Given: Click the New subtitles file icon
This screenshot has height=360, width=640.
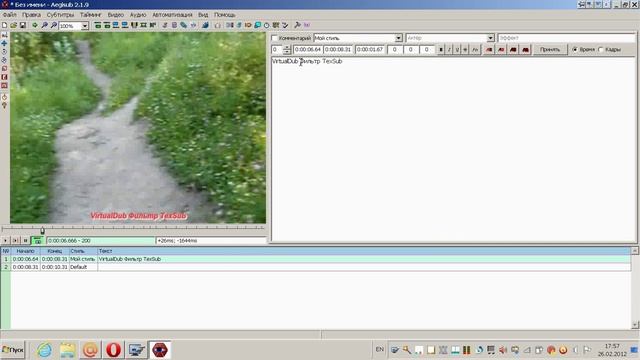Looking at the screenshot, I should 4,25.
